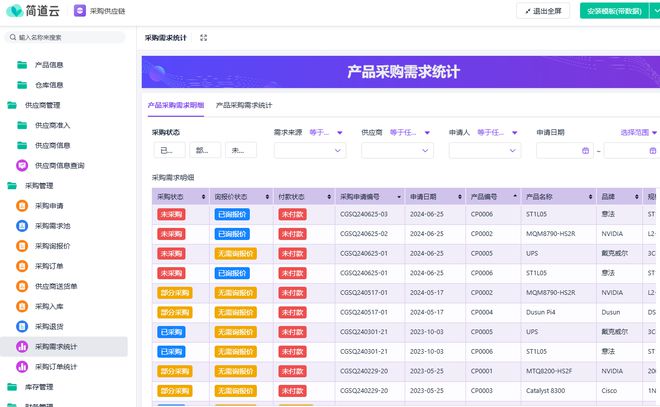Toggle the 已... 采购状态 filter chip
Screen dimensions: 660x407
tap(170, 150)
